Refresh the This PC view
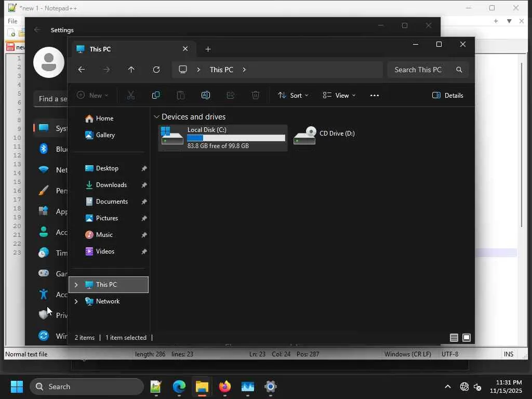 tap(156, 70)
